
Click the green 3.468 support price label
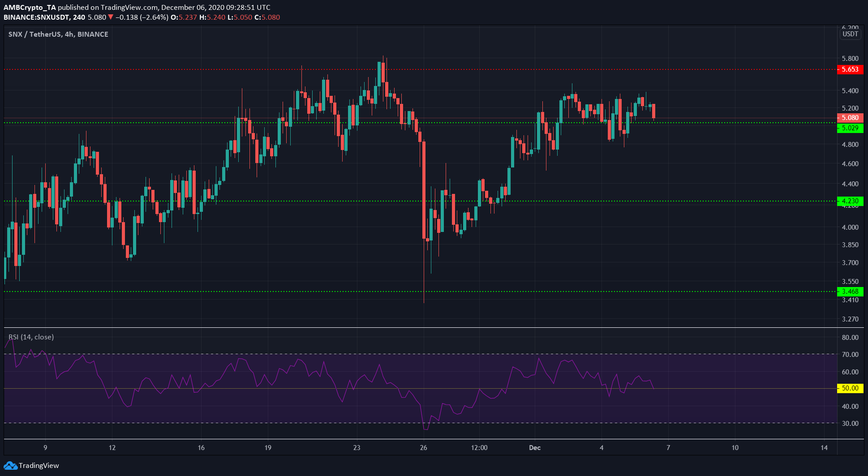850,292
